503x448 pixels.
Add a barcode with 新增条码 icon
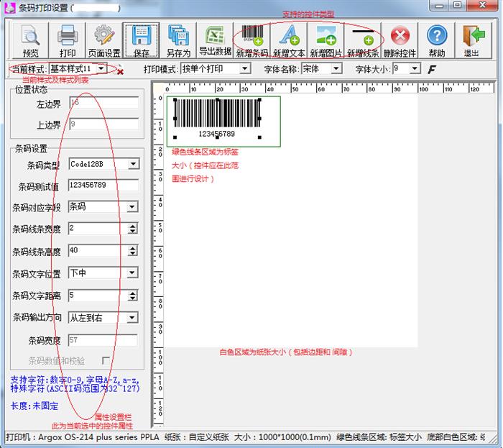pyautogui.click(x=252, y=40)
